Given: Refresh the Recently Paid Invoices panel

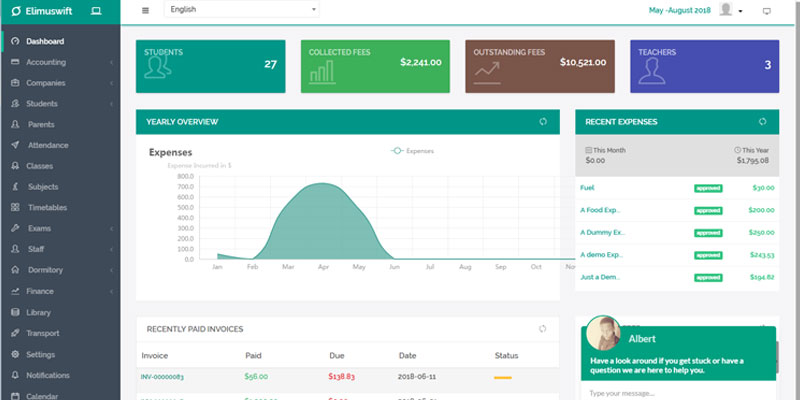Looking at the screenshot, I should tap(543, 328).
